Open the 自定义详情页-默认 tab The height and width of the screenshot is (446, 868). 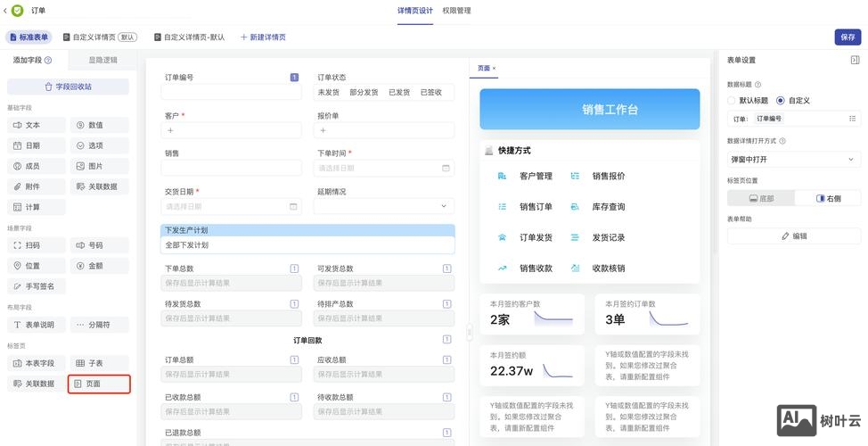point(189,37)
